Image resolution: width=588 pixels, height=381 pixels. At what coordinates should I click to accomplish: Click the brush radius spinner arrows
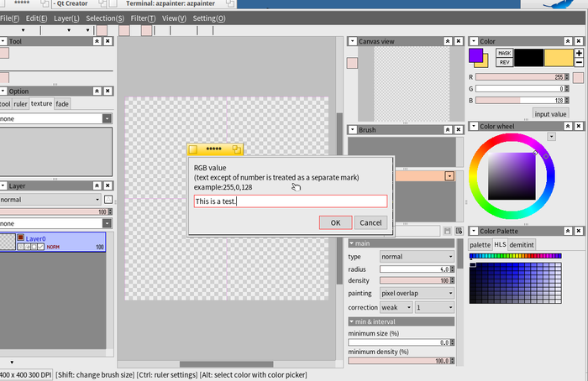[x=452, y=269]
